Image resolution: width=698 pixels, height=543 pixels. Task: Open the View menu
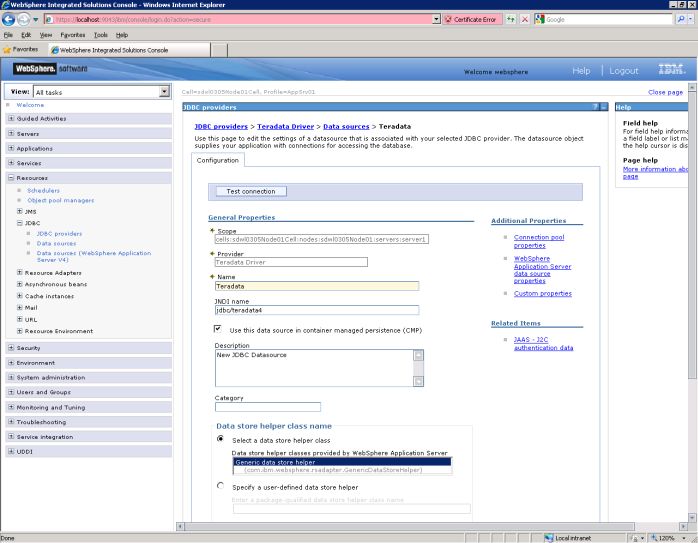click(x=45, y=35)
